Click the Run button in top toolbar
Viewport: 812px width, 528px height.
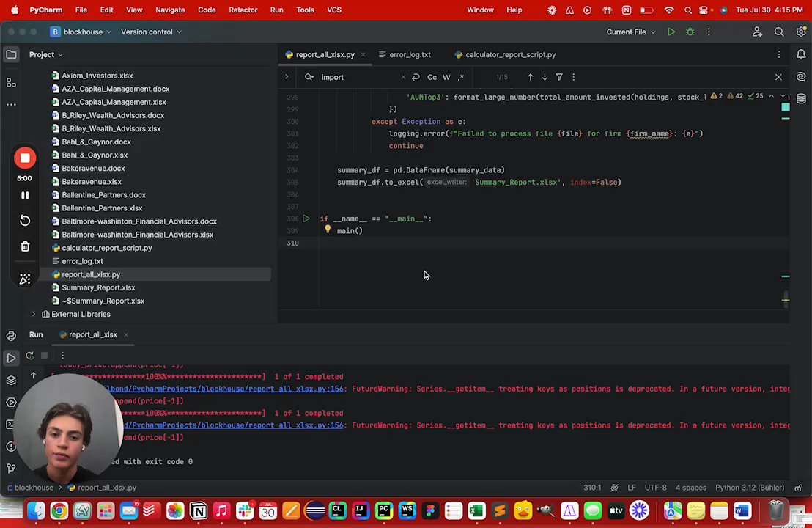[671, 32]
